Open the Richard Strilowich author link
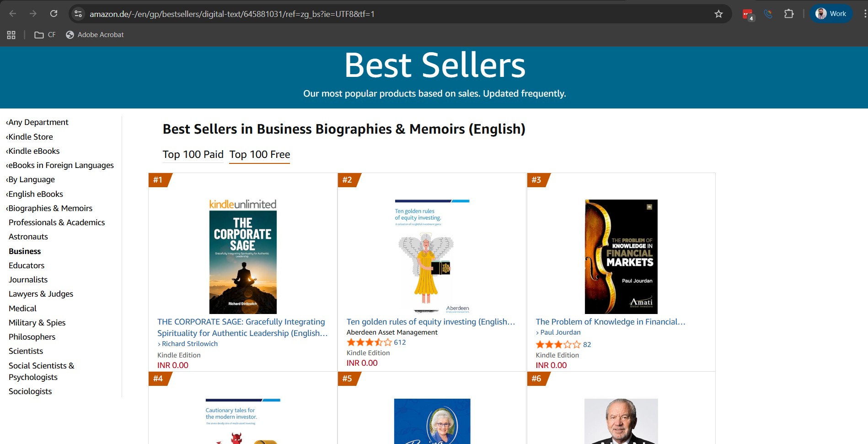The width and height of the screenshot is (868, 444). click(x=189, y=344)
